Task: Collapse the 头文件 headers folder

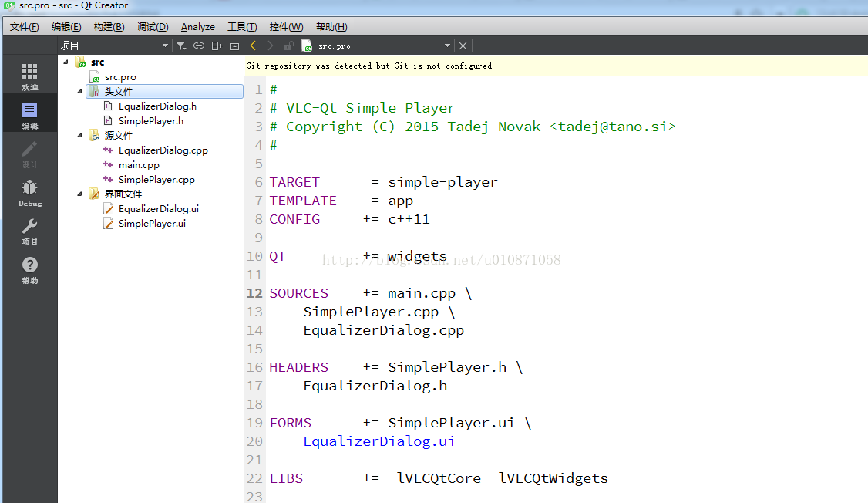Action: point(79,91)
